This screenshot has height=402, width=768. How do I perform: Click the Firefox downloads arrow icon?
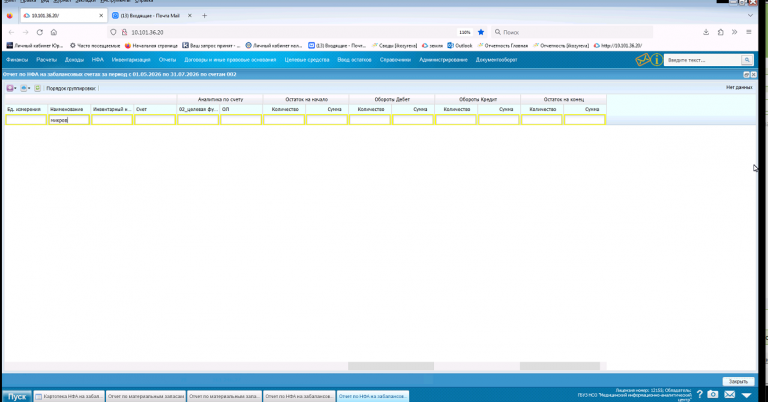(x=706, y=32)
